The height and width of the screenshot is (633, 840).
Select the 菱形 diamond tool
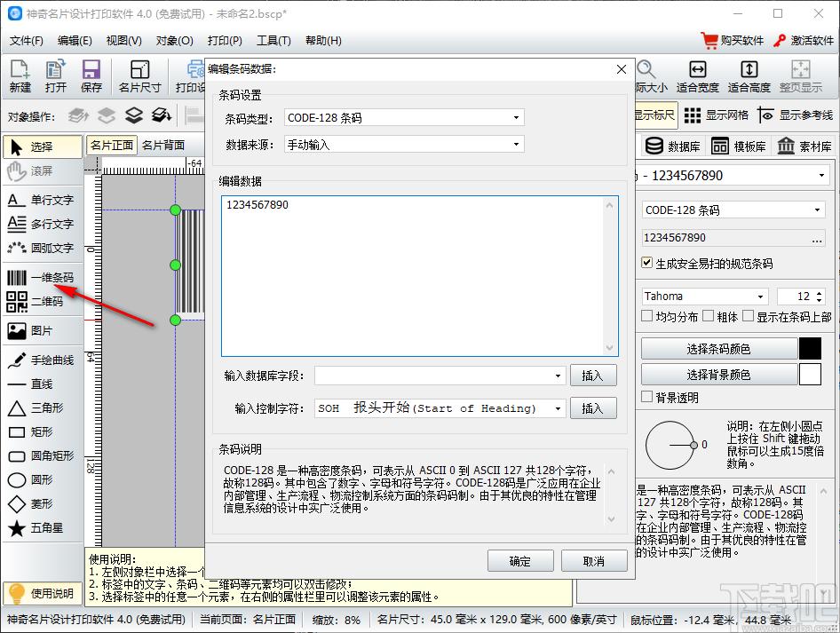tap(43, 504)
